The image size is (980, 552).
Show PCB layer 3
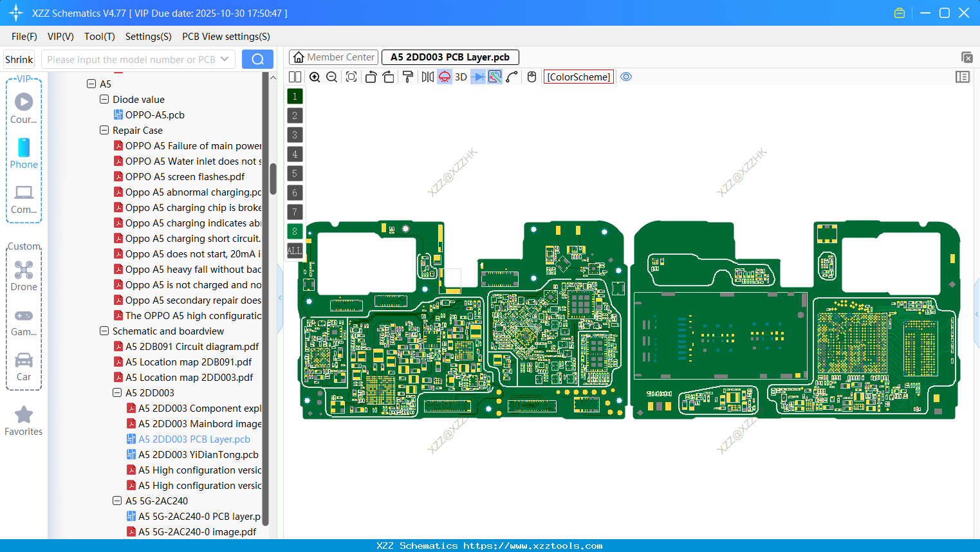click(x=295, y=135)
